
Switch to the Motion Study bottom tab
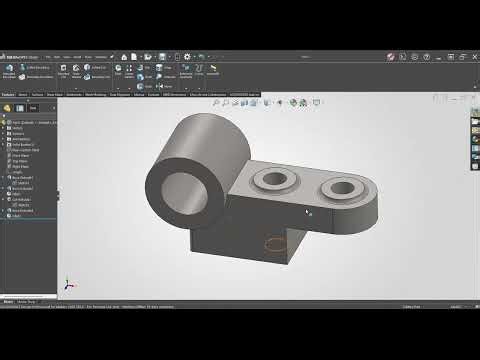[x=26, y=302]
